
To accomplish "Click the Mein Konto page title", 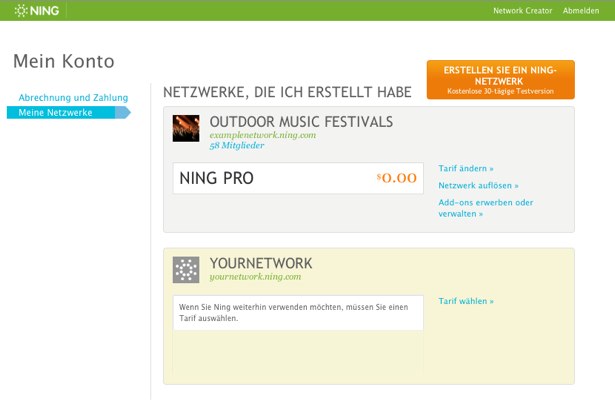I will pos(64,62).
